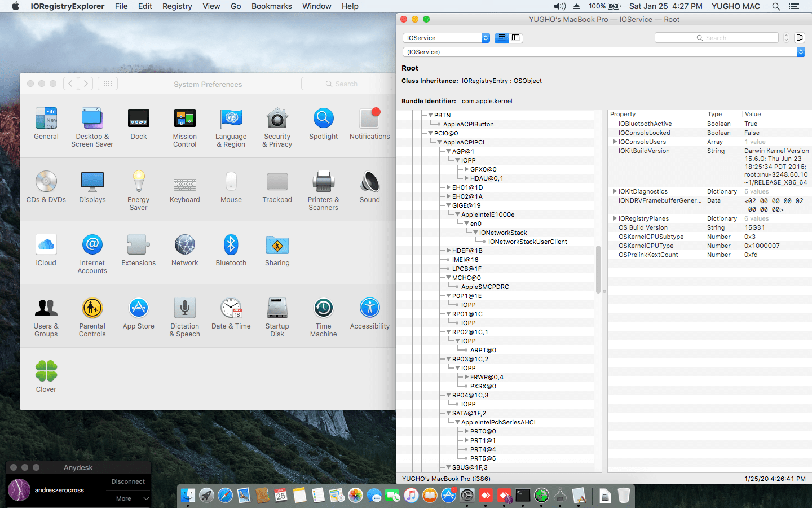Click the search stepper arrows in IORegistryExplorer
This screenshot has height=508, width=812.
(786, 38)
